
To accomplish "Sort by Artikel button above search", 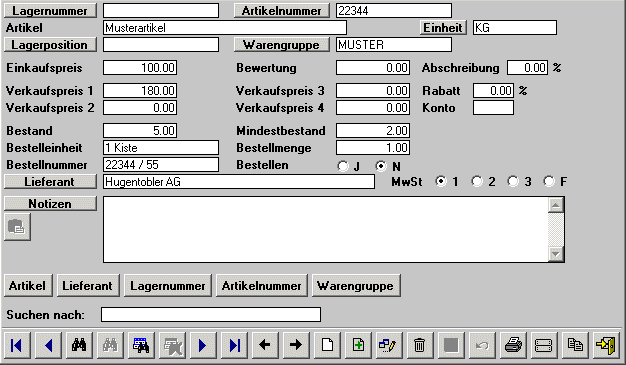I will pyautogui.click(x=28, y=286).
